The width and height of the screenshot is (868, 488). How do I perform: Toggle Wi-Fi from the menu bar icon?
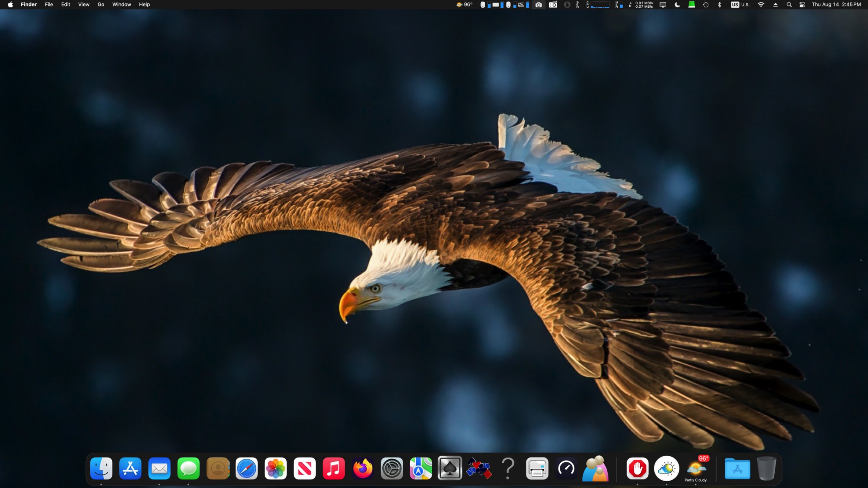click(761, 5)
